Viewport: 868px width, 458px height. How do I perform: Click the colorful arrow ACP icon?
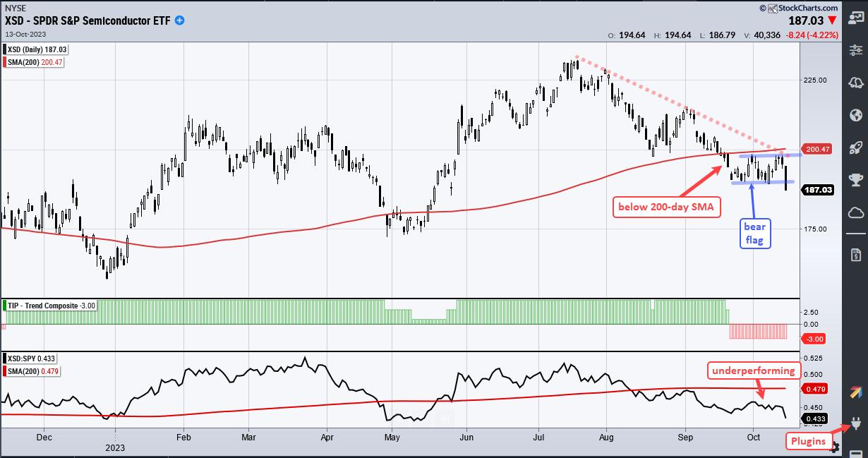(x=855, y=392)
